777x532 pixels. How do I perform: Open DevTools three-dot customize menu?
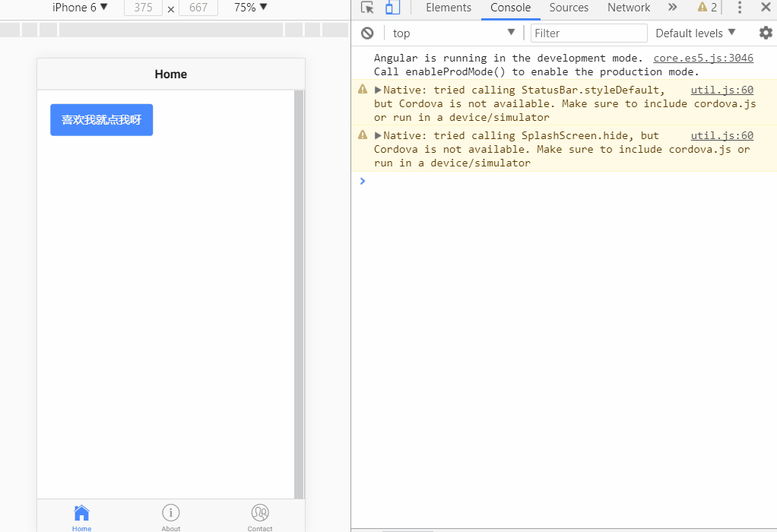(739, 8)
